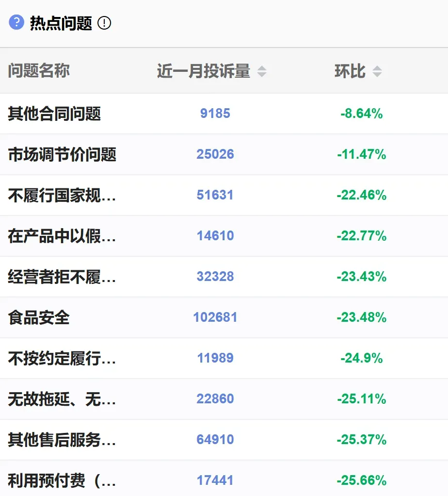Click the -25.66% 环比 value

(x=362, y=480)
